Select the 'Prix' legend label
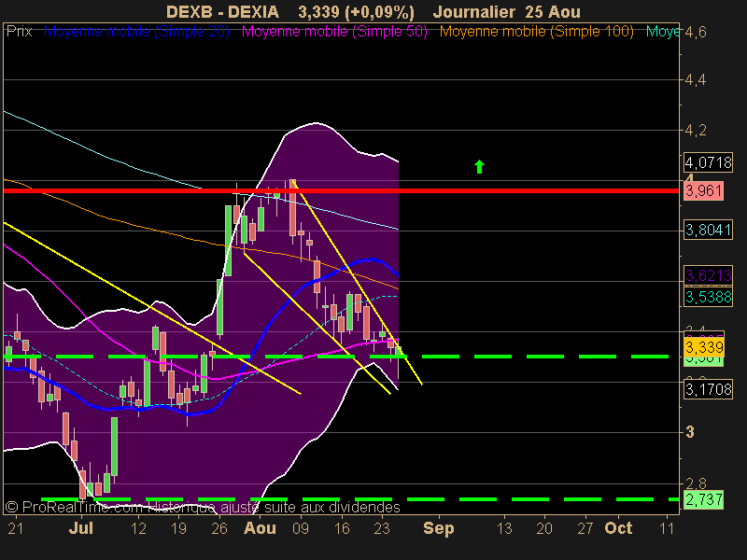The width and height of the screenshot is (747, 560). point(19,32)
